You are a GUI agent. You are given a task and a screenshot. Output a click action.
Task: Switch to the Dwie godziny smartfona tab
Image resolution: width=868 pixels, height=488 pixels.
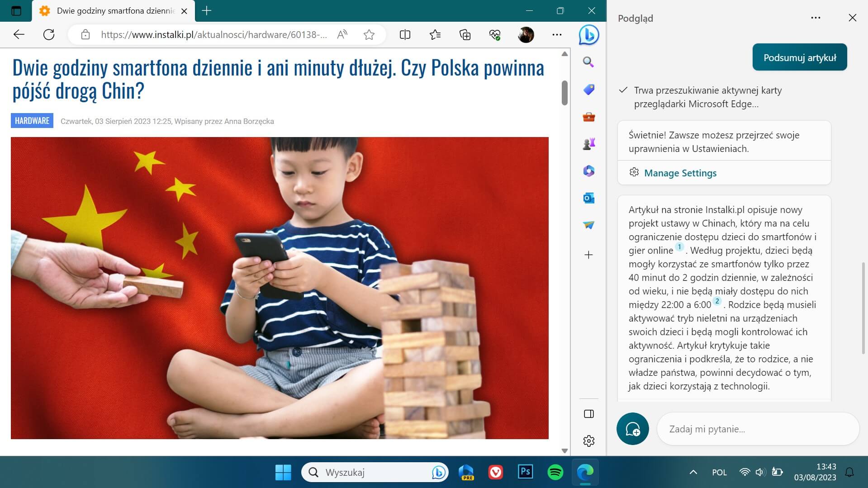click(109, 10)
